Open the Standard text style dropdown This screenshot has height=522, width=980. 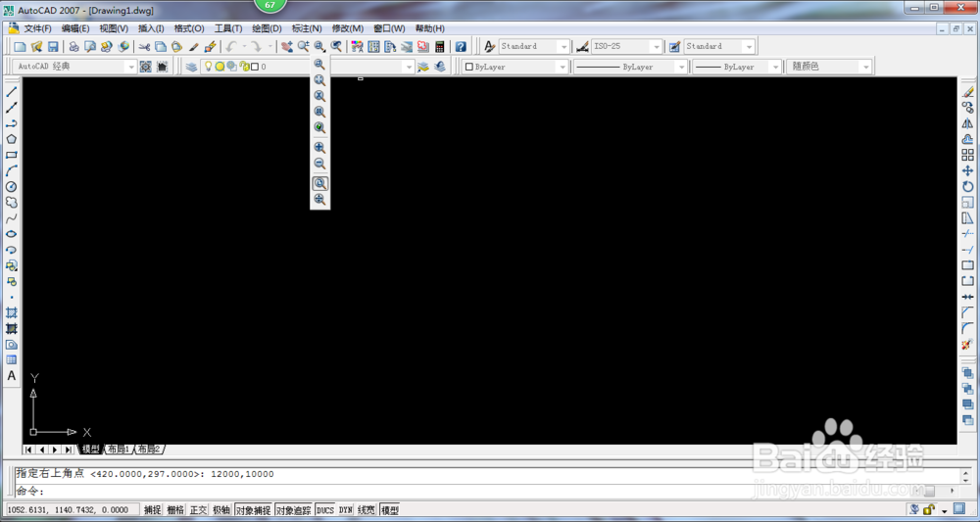[534, 46]
